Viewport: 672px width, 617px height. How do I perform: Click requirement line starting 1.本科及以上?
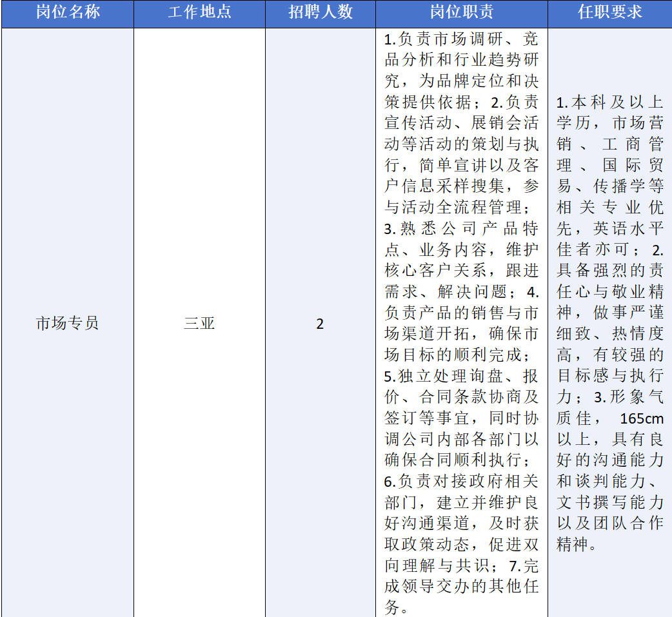609,103
